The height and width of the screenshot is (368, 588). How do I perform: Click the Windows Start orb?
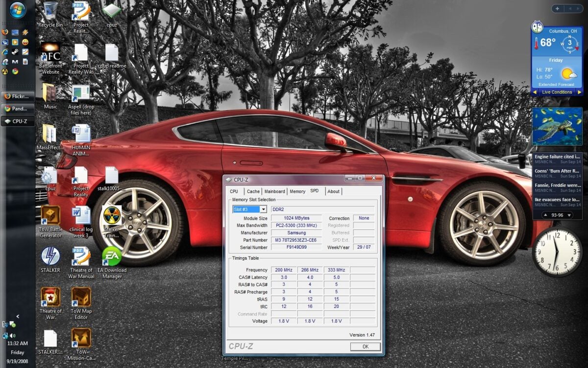pyautogui.click(x=17, y=10)
